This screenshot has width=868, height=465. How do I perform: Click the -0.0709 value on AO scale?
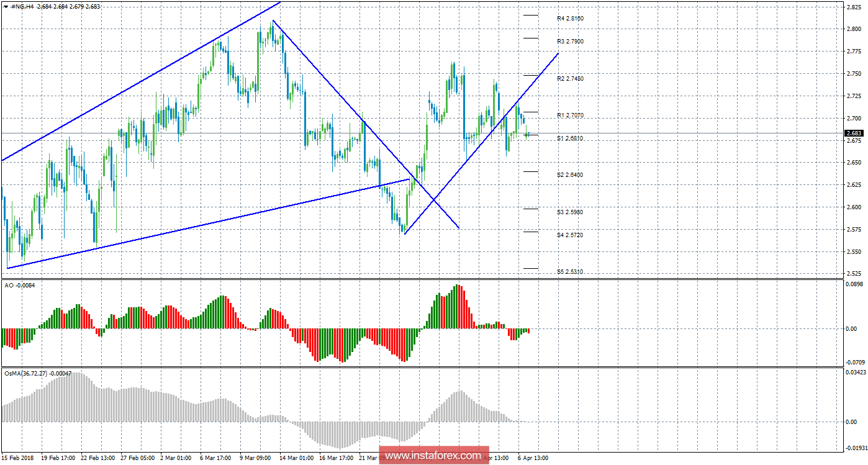pos(854,362)
